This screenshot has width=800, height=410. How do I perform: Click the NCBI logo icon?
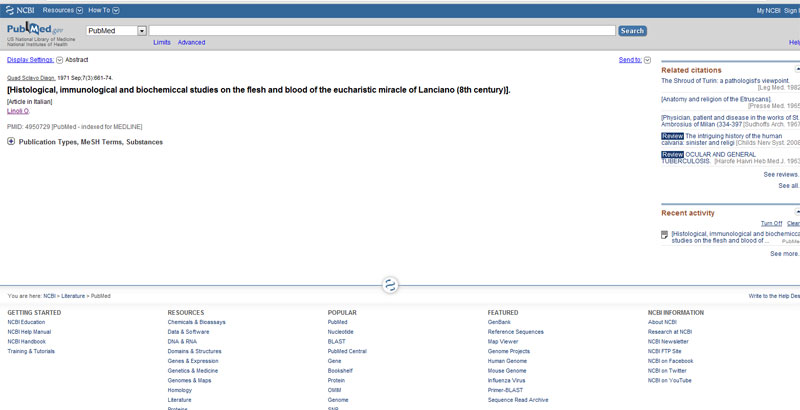click(x=10, y=10)
